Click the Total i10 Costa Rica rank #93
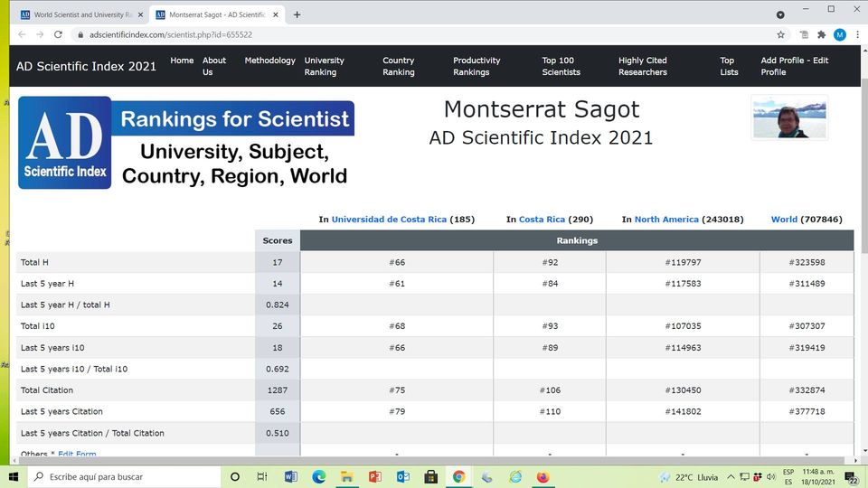The width and height of the screenshot is (868, 488). click(550, 326)
